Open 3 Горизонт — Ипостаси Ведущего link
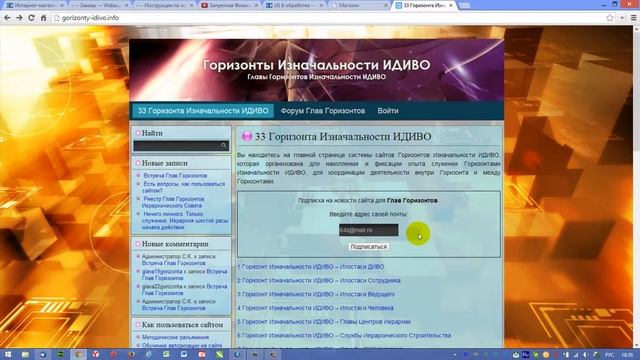The width and height of the screenshot is (640, 360). (316, 294)
